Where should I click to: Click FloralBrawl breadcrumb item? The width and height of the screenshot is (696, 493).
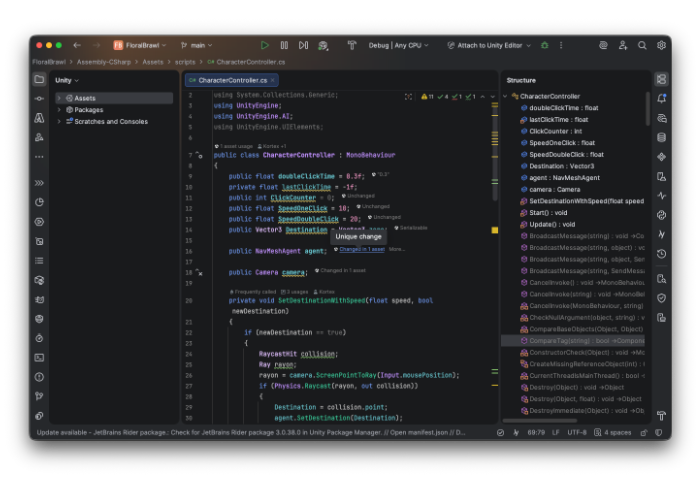coord(49,62)
